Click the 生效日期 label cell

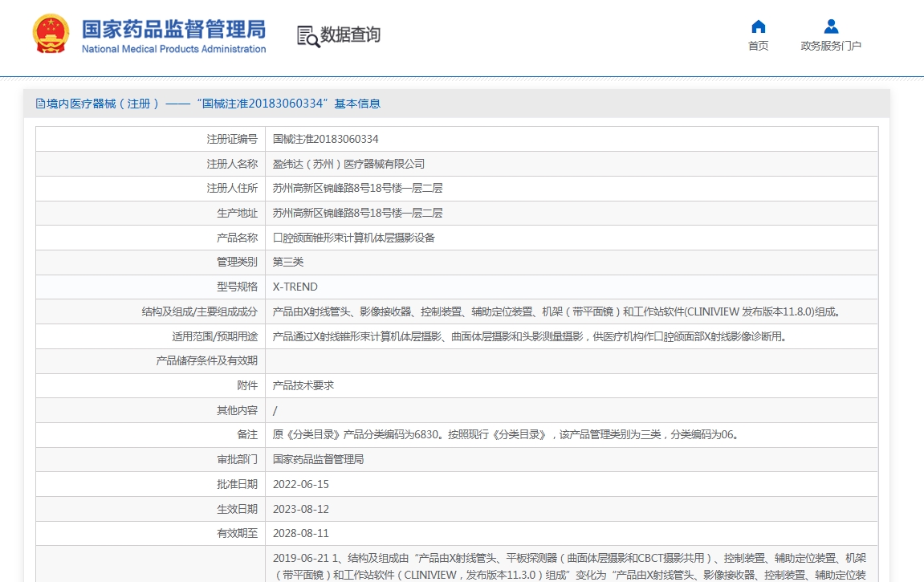[x=151, y=509]
